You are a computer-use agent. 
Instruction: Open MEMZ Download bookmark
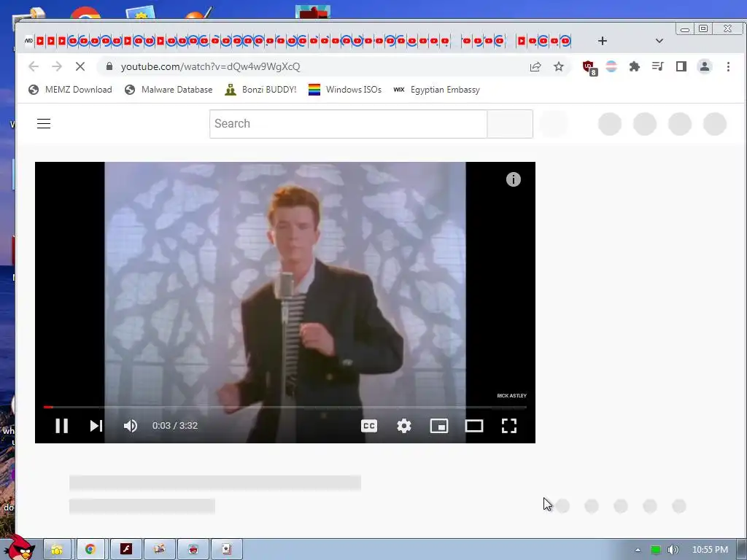pos(70,90)
